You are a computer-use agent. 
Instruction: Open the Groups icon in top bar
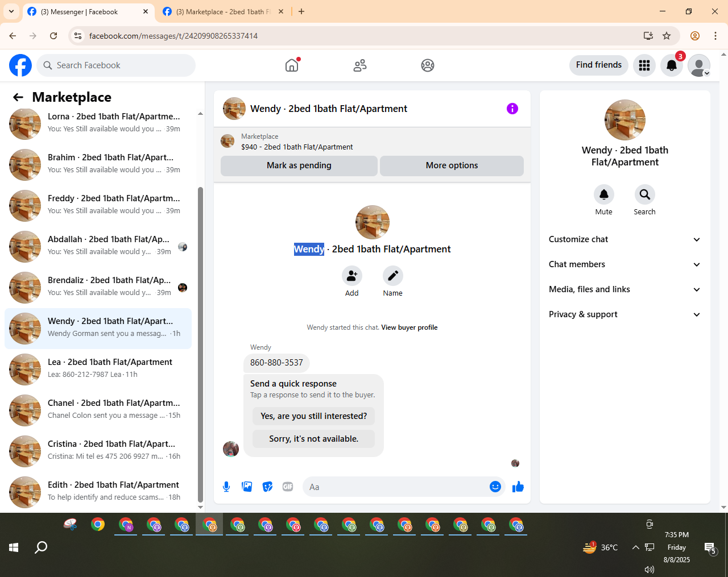point(428,65)
